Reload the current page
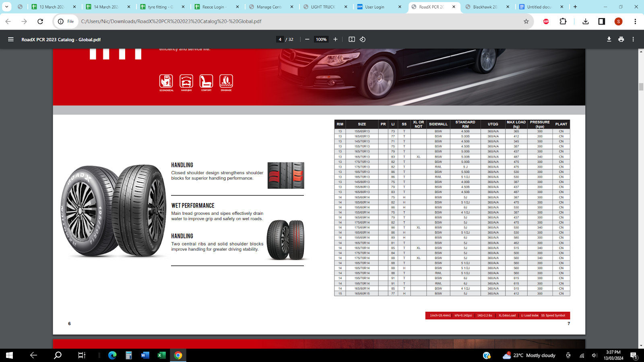Viewport: 644px width, 362px height. [40, 21]
